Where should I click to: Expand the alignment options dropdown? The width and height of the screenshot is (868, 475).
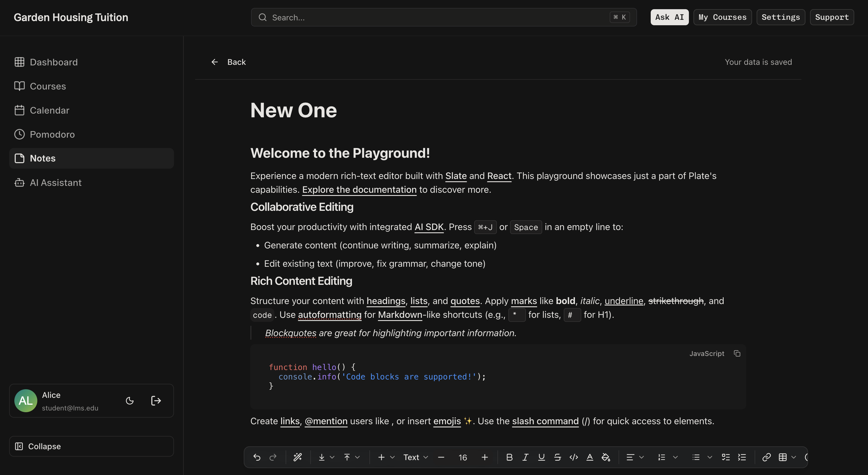click(641, 457)
